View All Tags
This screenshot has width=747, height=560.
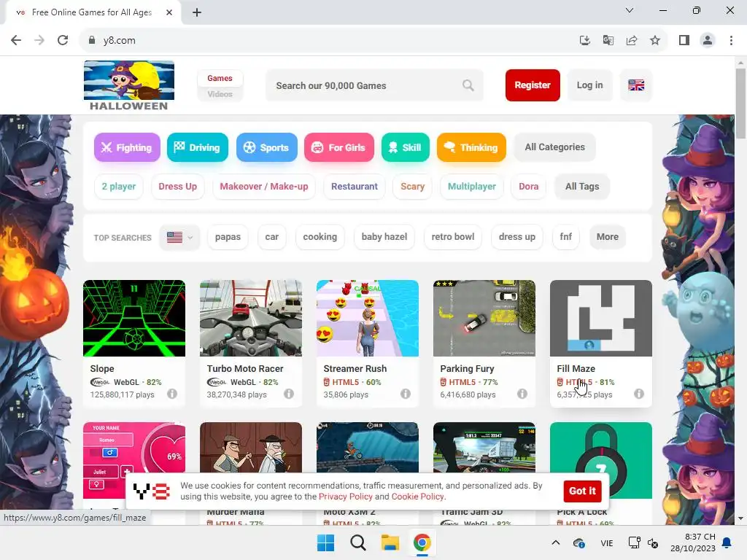[582, 187]
